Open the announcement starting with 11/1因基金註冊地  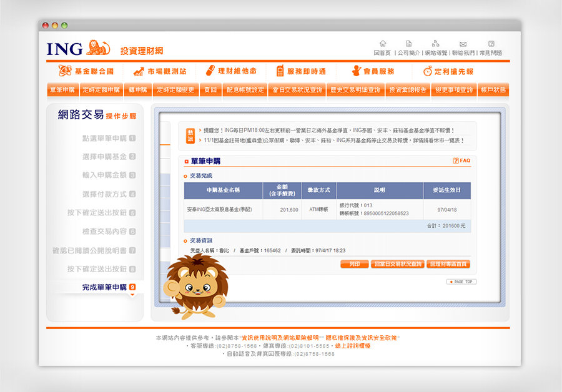tap(334, 140)
